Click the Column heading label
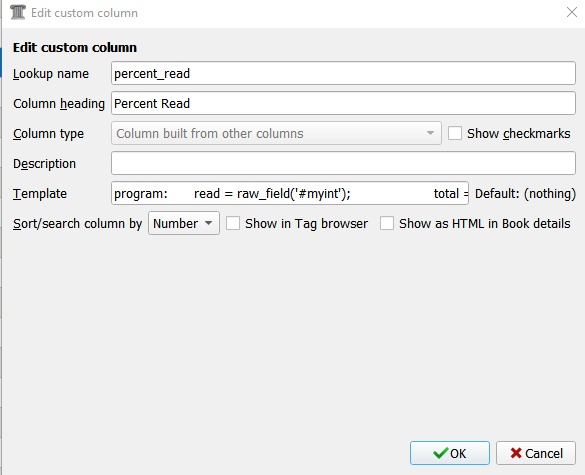This screenshot has width=585, height=475. click(x=59, y=103)
